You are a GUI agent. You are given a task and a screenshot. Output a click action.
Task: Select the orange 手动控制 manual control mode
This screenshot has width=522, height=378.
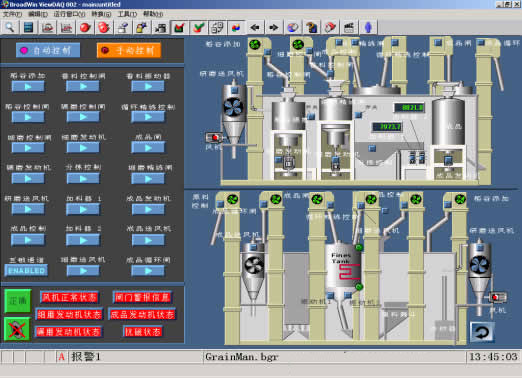[129, 50]
